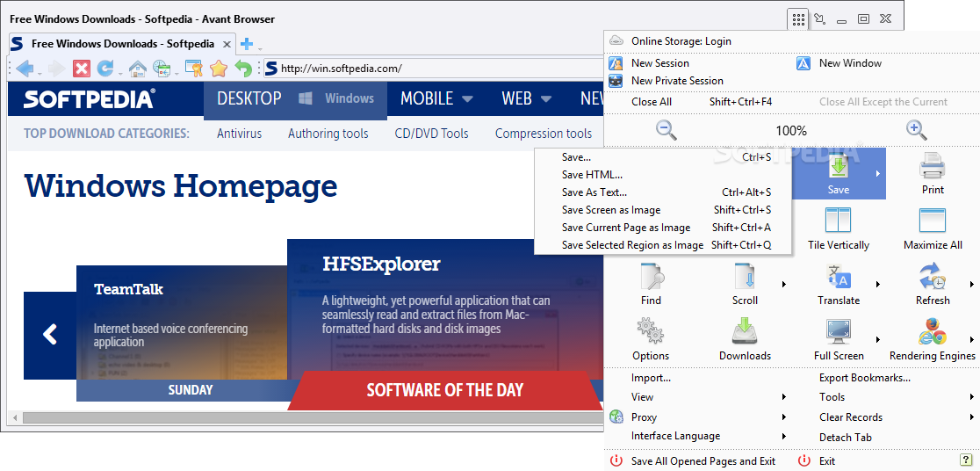Viewport: 980px width, 471px height.
Task: Click Close All in the menu
Action: 652,102
